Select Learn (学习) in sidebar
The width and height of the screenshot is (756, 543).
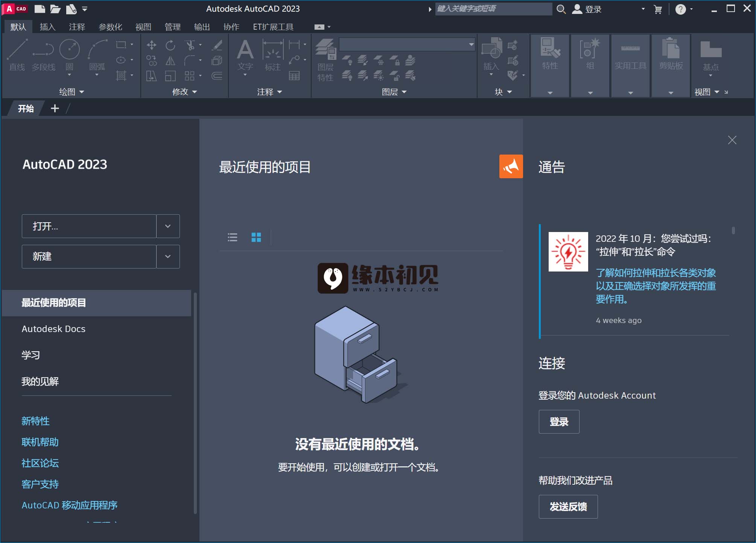click(30, 355)
